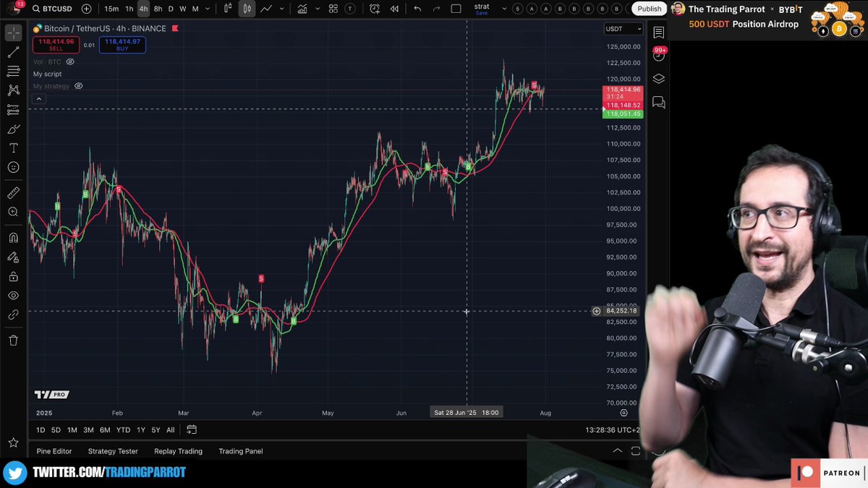Toggle visibility of My strategy
This screenshot has height=488, width=868.
point(78,86)
